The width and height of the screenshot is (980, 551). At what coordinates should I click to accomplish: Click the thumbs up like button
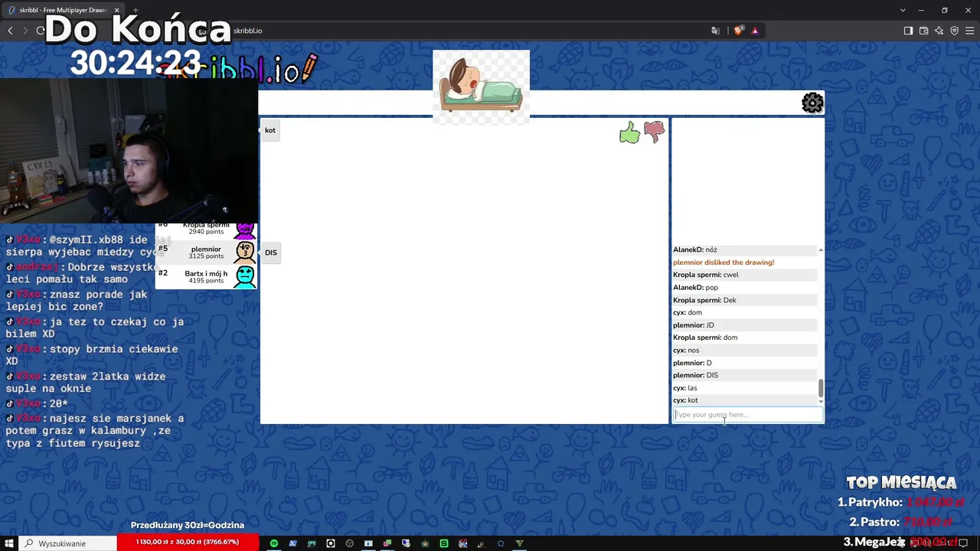(x=629, y=133)
